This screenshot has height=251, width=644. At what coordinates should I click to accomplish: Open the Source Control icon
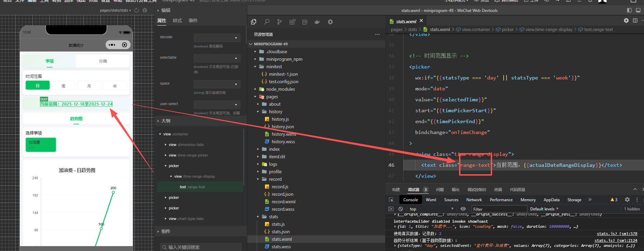click(x=279, y=22)
